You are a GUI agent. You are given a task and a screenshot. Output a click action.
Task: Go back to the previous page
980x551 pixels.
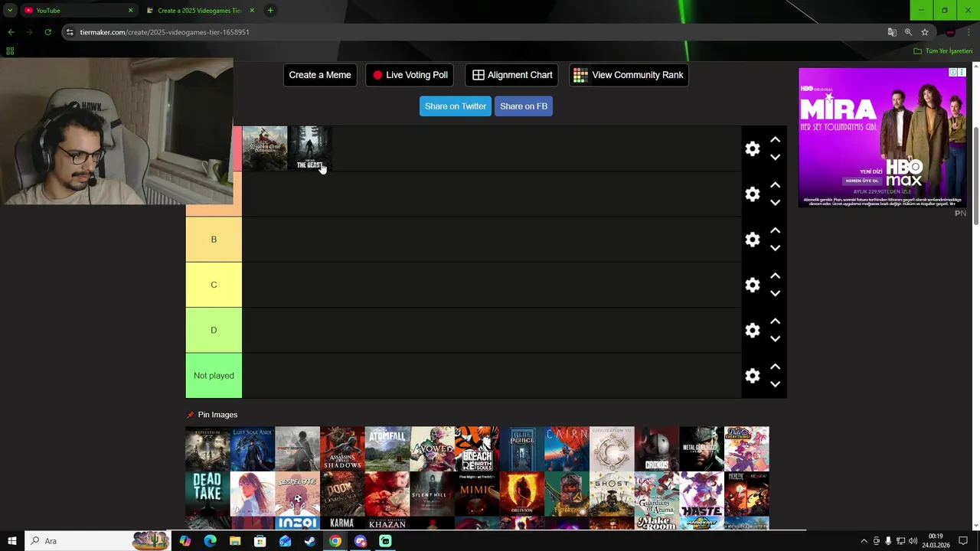coord(11,32)
